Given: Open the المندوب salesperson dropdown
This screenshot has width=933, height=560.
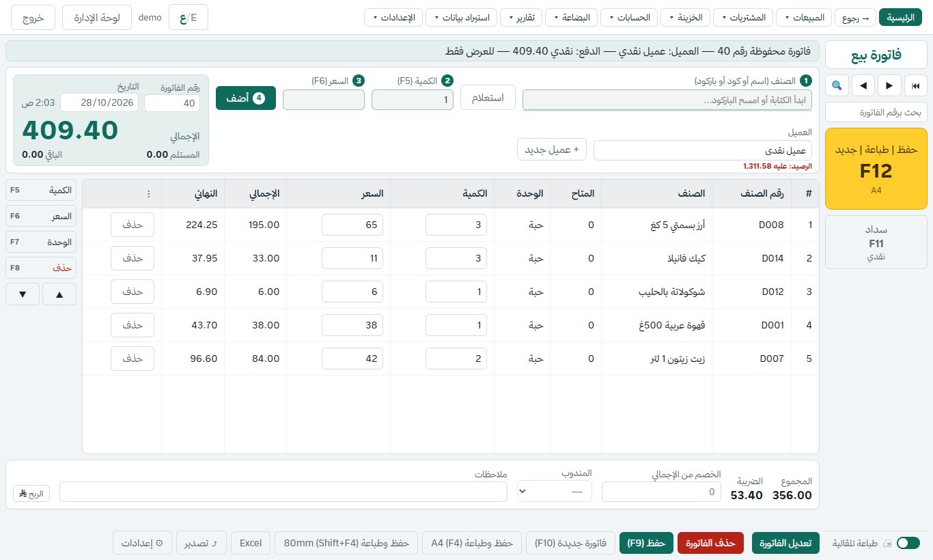Looking at the screenshot, I should [555, 491].
